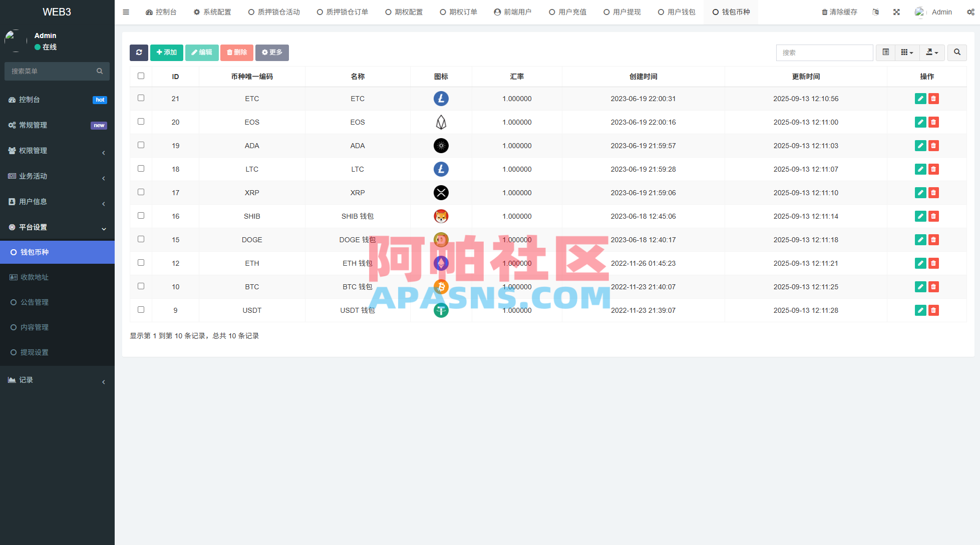Click the 更多 button
Screen dimensions: 980x545
[x=272, y=53]
